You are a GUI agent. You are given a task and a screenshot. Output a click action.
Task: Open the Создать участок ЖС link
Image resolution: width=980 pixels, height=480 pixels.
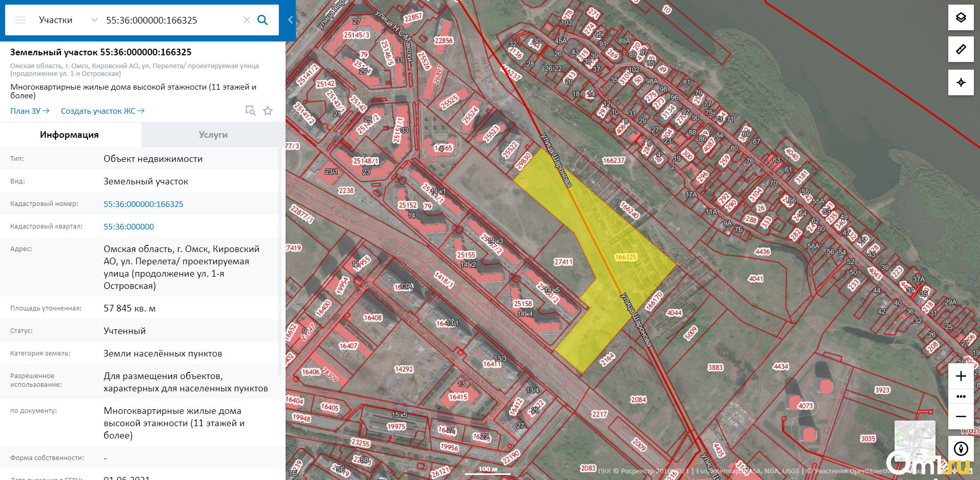[x=102, y=111]
